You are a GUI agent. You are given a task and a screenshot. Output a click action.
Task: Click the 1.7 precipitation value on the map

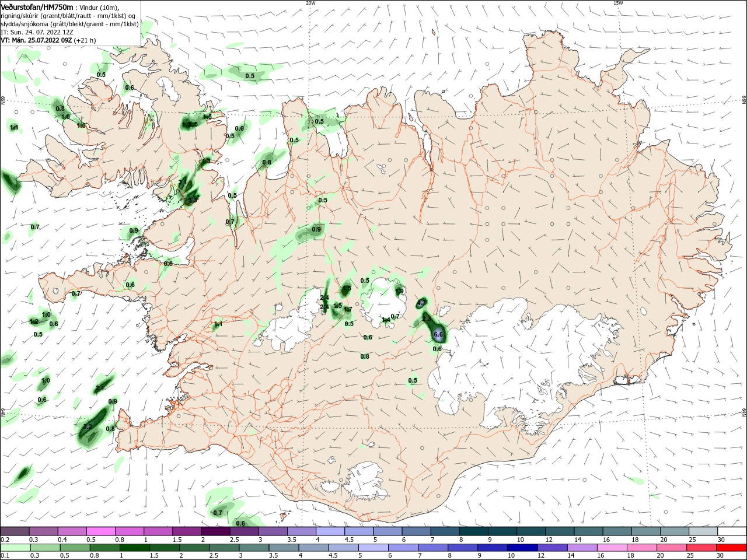348,310
